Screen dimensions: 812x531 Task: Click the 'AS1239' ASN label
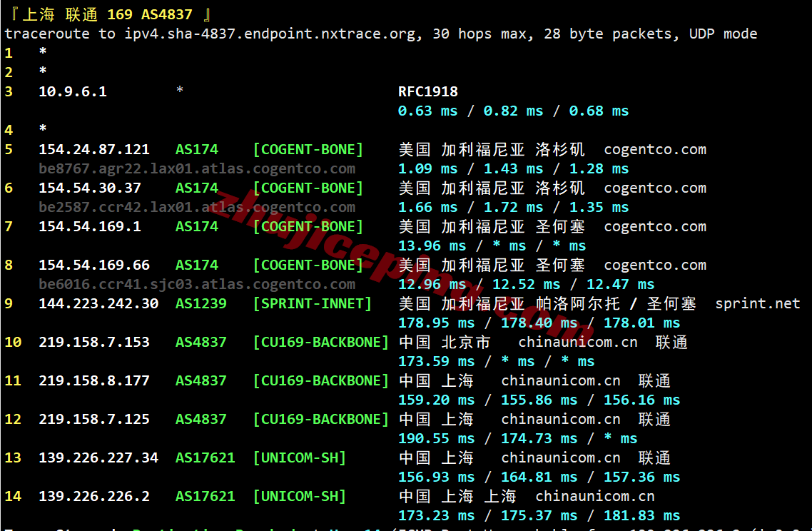tap(201, 303)
